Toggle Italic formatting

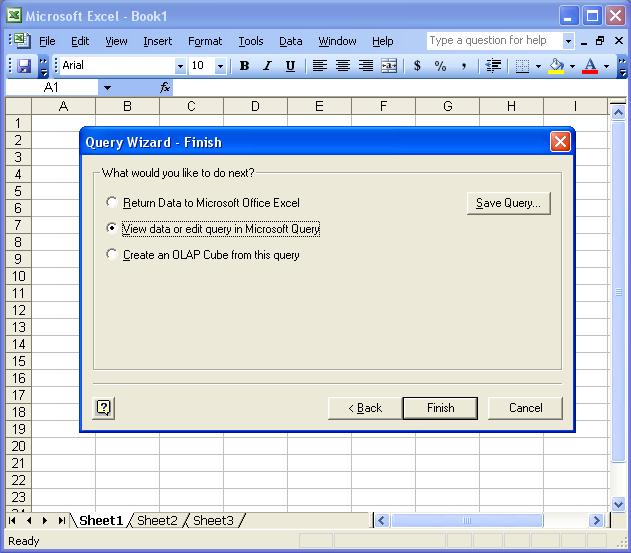point(267,66)
